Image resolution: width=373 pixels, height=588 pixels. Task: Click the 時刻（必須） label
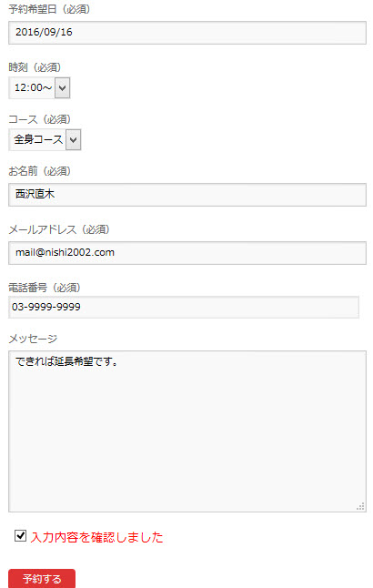(35, 67)
